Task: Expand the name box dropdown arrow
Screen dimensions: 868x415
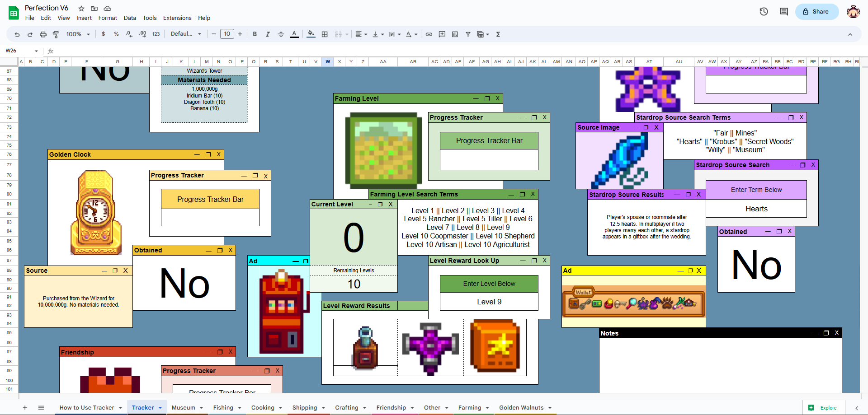Action: 36,51
